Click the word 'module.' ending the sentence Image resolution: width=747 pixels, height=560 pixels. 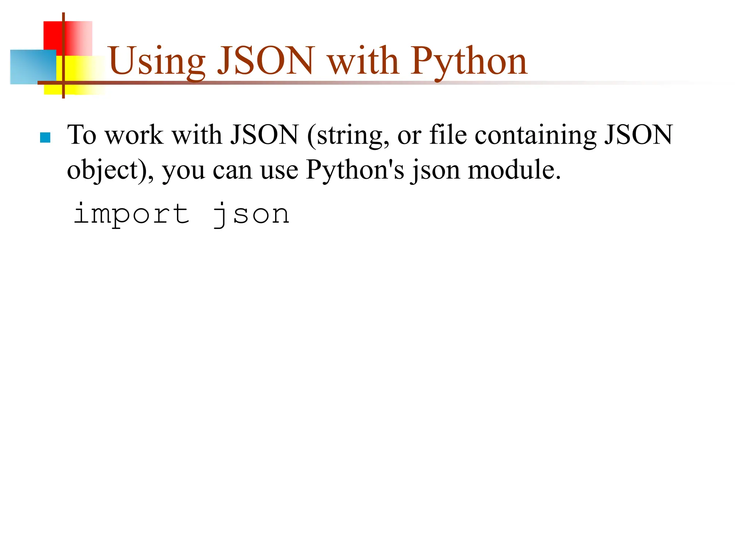click(x=514, y=170)
